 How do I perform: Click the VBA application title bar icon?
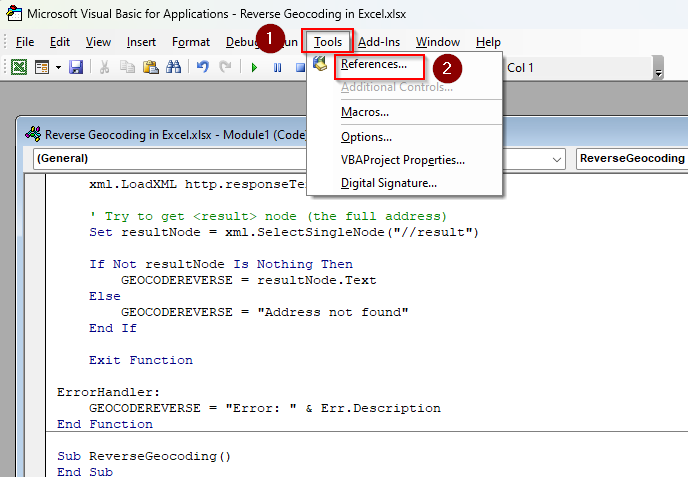[x=14, y=14]
